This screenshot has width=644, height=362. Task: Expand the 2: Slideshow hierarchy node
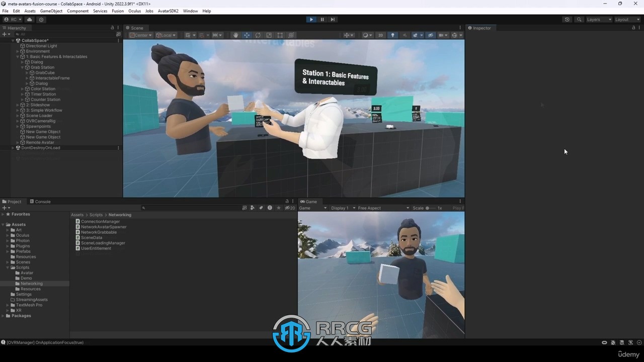click(x=18, y=105)
